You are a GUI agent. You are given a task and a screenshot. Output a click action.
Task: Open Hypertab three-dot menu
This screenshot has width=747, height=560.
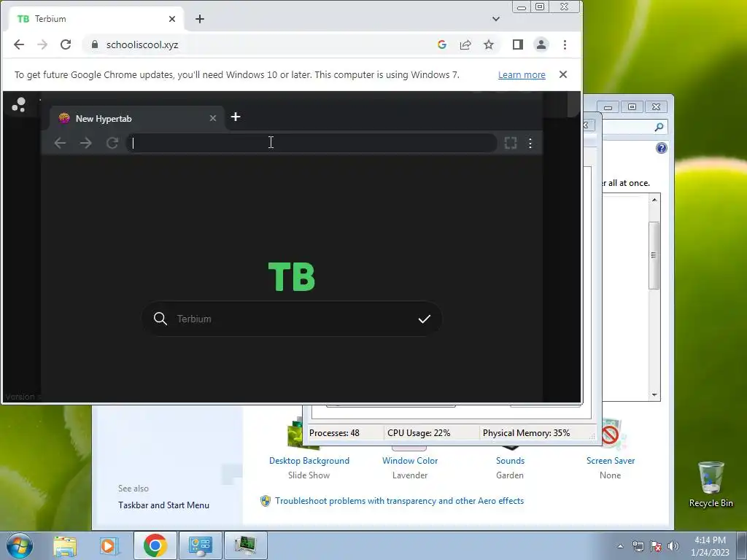pyautogui.click(x=530, y=143)
